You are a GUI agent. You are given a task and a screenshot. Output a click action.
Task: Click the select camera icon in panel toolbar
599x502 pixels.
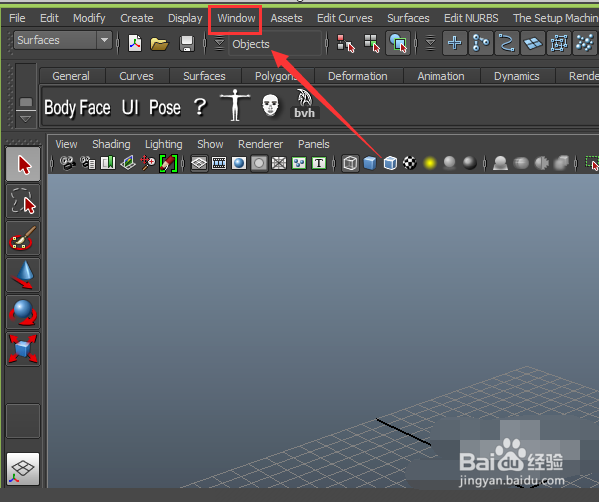pyautogui.click(x=68, y=163)
